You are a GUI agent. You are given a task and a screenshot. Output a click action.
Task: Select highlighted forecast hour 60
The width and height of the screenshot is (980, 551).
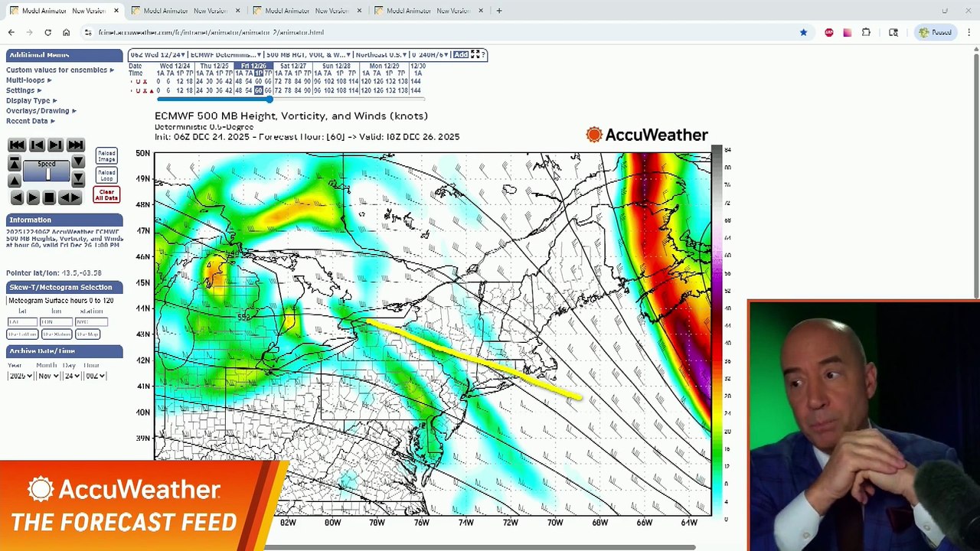click(258, 90)
